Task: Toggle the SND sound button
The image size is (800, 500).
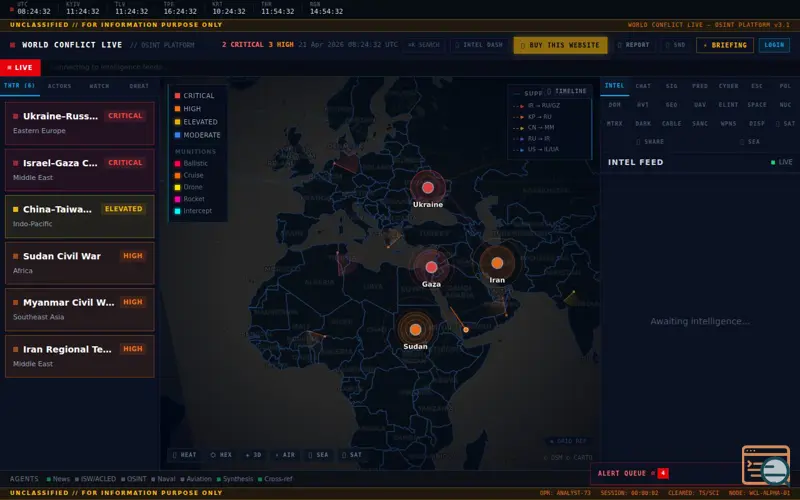Action: (x=676, y=45)
